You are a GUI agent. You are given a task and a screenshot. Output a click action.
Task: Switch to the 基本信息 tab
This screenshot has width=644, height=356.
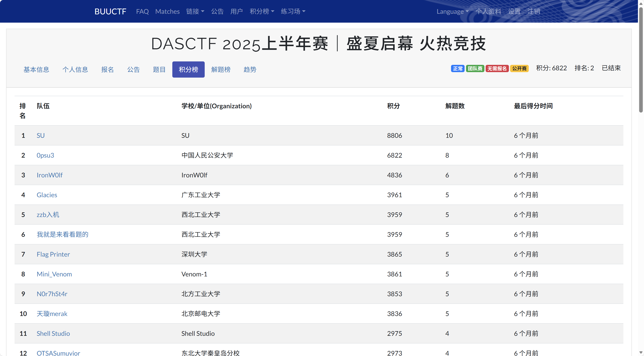tap(36, 70)
